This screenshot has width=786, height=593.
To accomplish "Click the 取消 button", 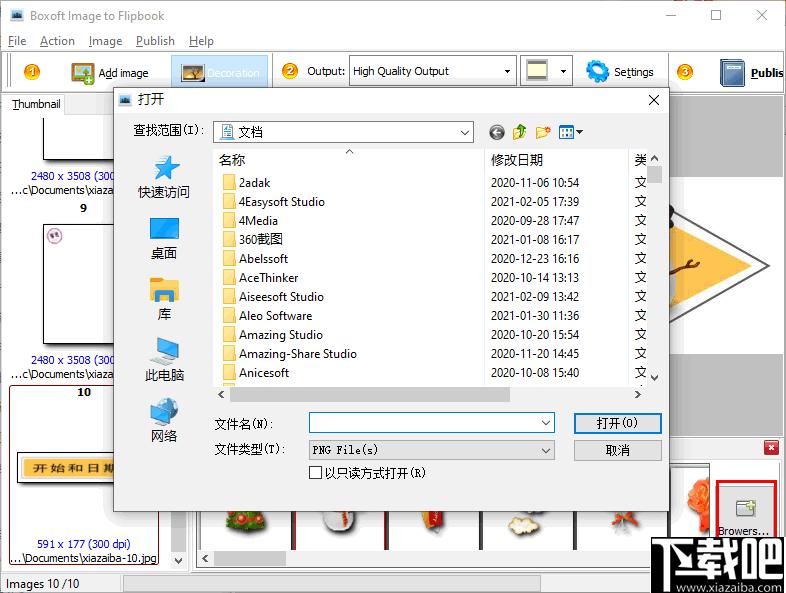I will [x=617, y=450].
